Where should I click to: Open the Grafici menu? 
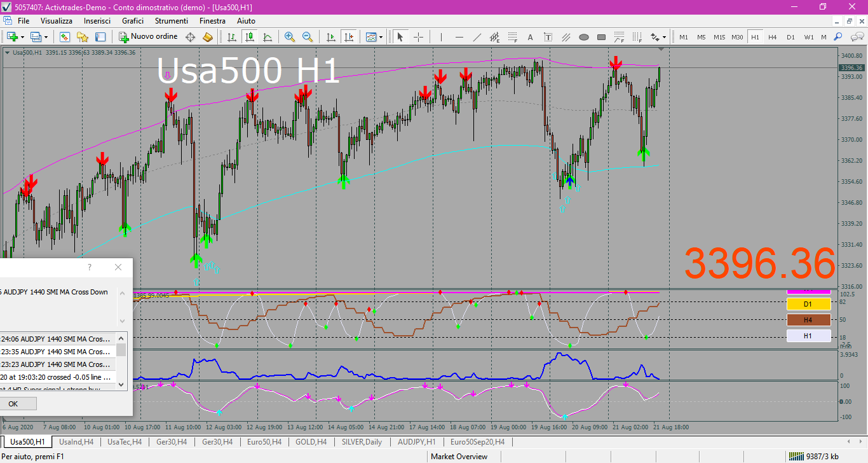point(133,21)
